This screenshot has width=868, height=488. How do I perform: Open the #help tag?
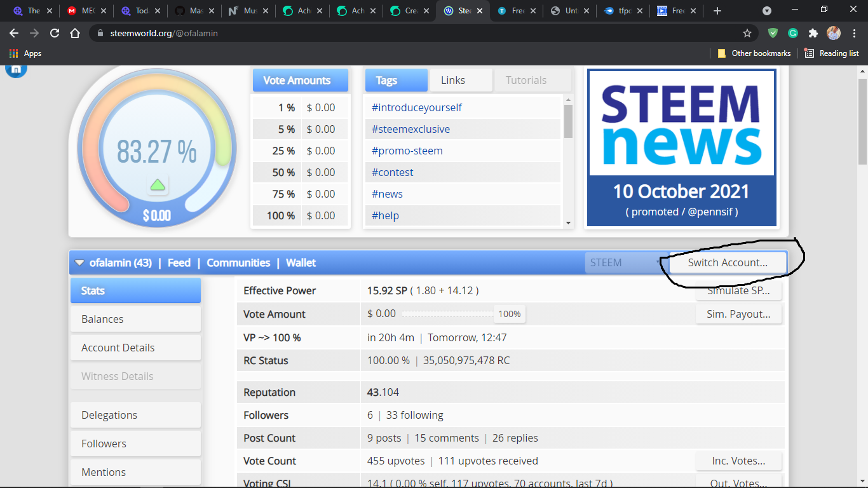point(385,215)
